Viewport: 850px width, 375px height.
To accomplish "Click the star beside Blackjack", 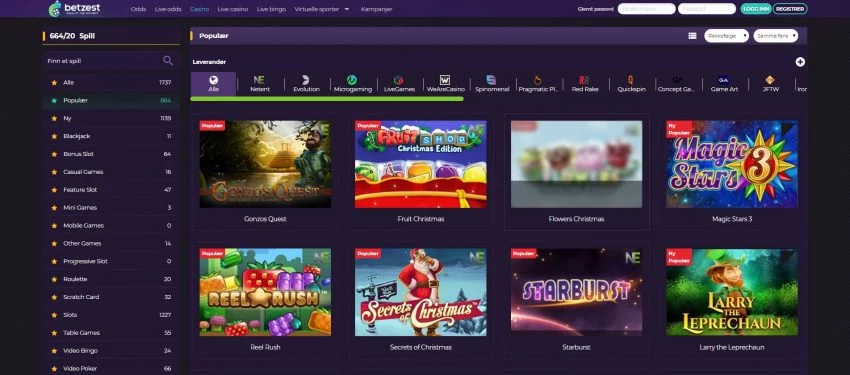I will pyautogui.click(x=54, y=136).
